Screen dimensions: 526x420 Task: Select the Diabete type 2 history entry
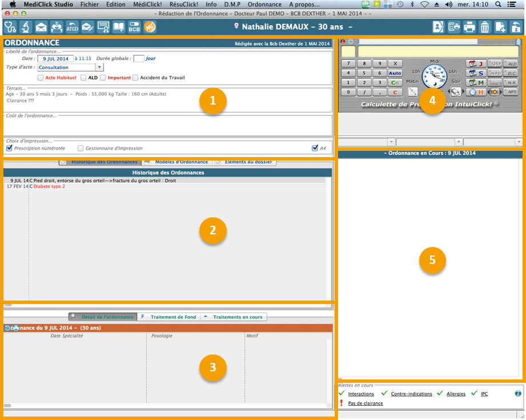coord(49,186)
